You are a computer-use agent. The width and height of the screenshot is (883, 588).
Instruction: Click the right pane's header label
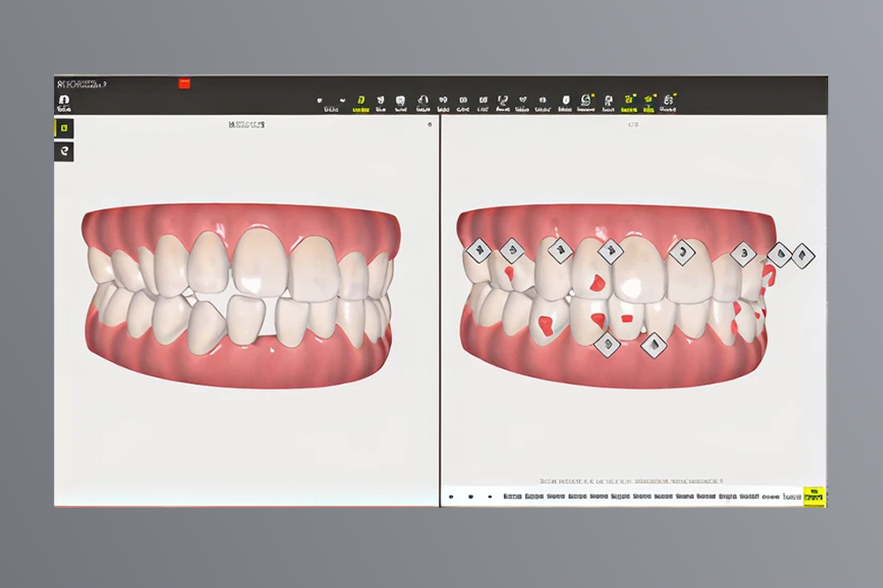click(x=633, y=125)
